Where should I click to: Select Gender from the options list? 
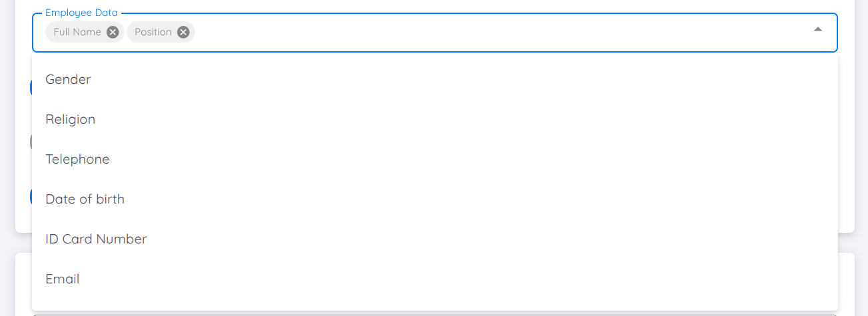tap(68, 79)
